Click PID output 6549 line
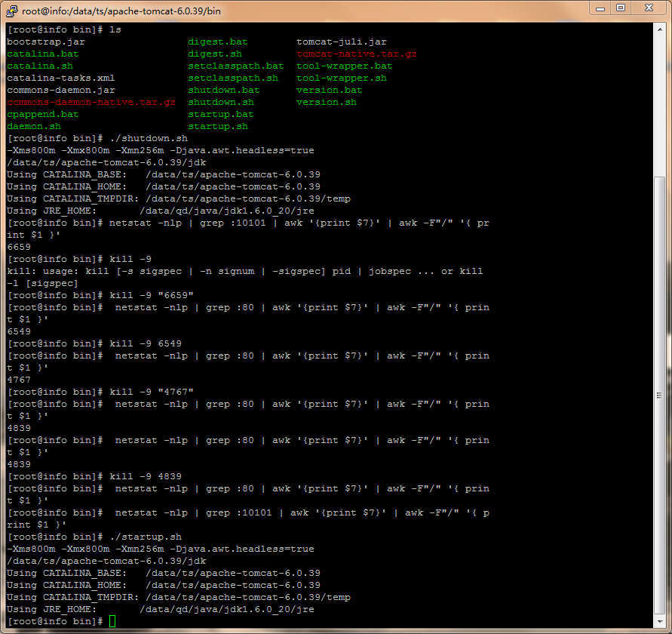The image size is (672, 634). click(x=19, y=331)
